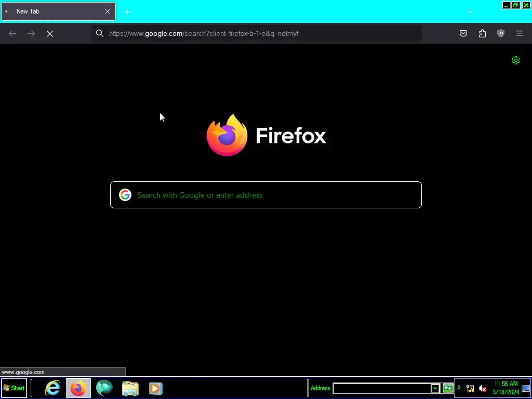Select the Firefox taskbar button
This screenshot has height=399, width=532.
(x=78, y=388)
